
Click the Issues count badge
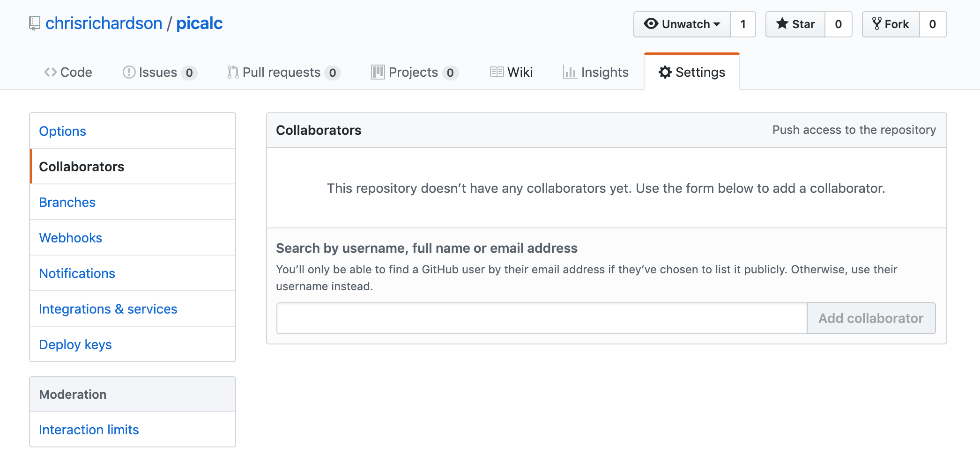189,73
